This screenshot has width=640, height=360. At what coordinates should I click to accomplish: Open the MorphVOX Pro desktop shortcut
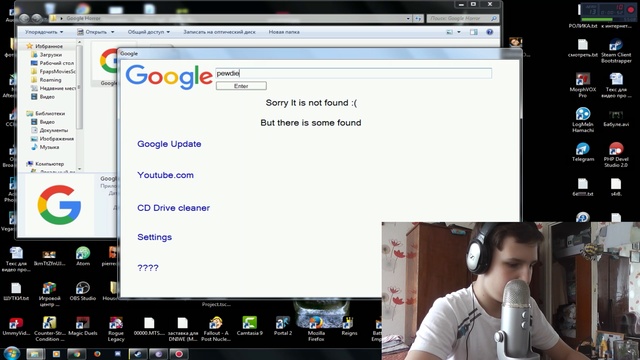point(582,85)
